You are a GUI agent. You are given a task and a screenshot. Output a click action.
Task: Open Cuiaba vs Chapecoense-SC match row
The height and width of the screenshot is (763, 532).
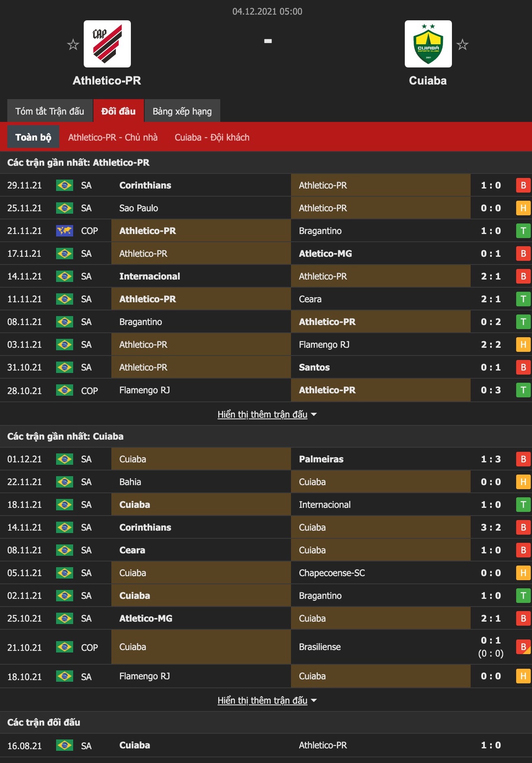tap(266, 573)
